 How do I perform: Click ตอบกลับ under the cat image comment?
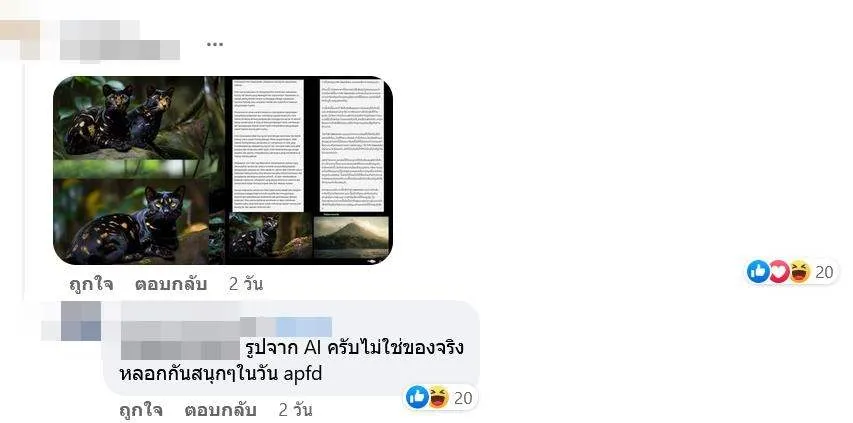171,284
